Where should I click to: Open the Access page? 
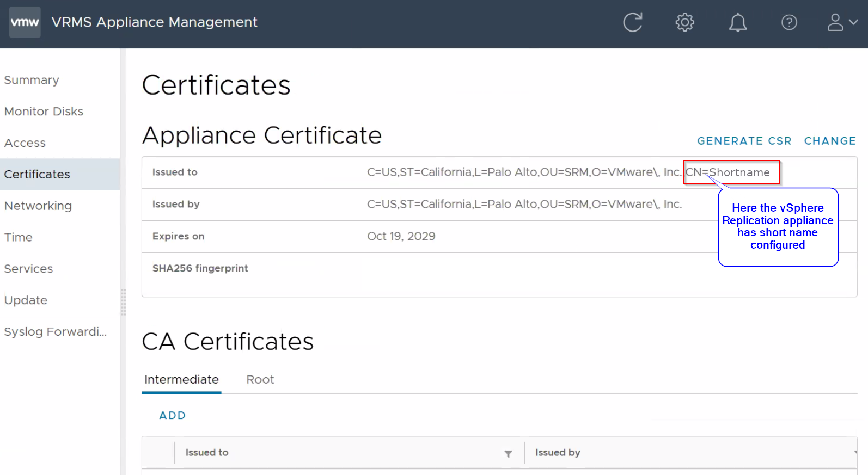pyautogui.click(x=25, y=143)
